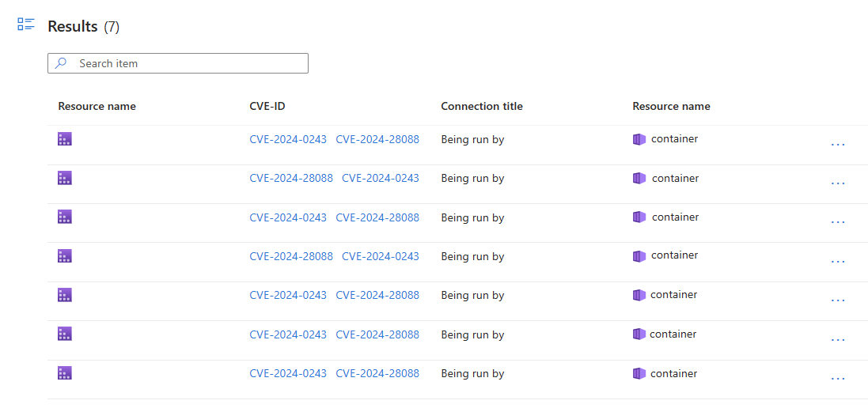Open the first row's more options ellipsis
This screenshot has height=408, width=868.
click(x=838, y=145)
